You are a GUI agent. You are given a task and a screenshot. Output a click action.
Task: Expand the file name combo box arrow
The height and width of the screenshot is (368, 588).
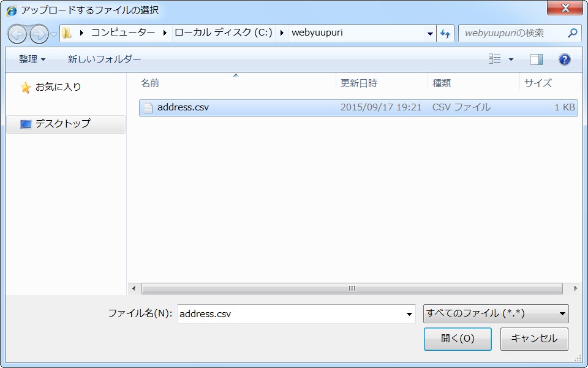(410, 314)
